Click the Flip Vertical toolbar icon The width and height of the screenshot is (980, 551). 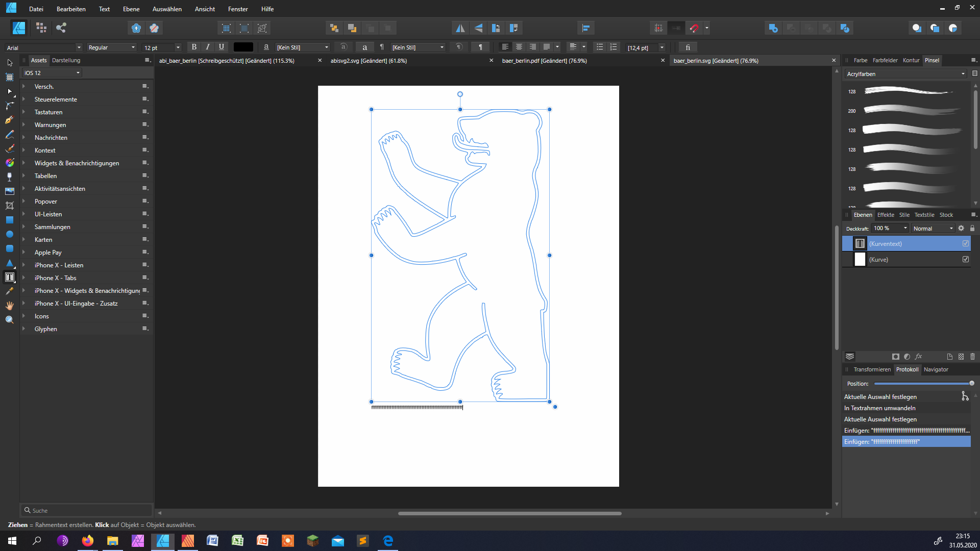coord(478,28)
